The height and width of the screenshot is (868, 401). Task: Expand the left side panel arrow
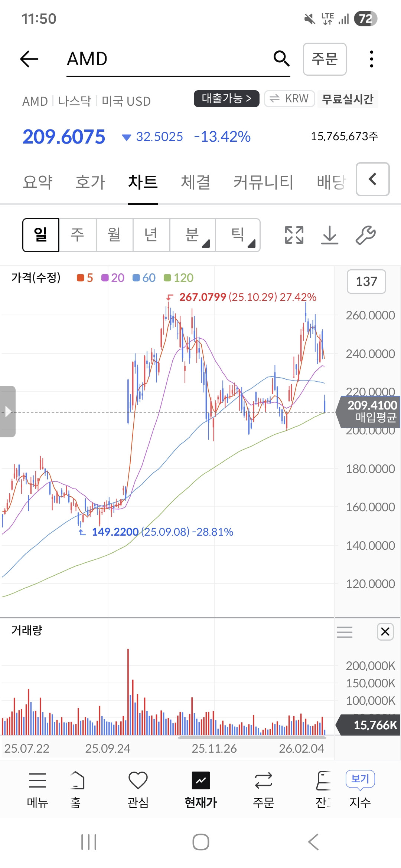[7, 411]
